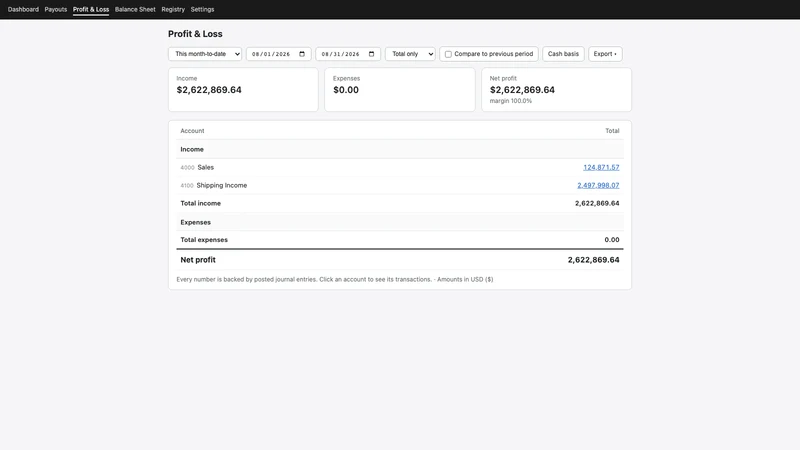Toggle the Cash basis button
This screenshot has width=800, height=450.
click(563, 54)
